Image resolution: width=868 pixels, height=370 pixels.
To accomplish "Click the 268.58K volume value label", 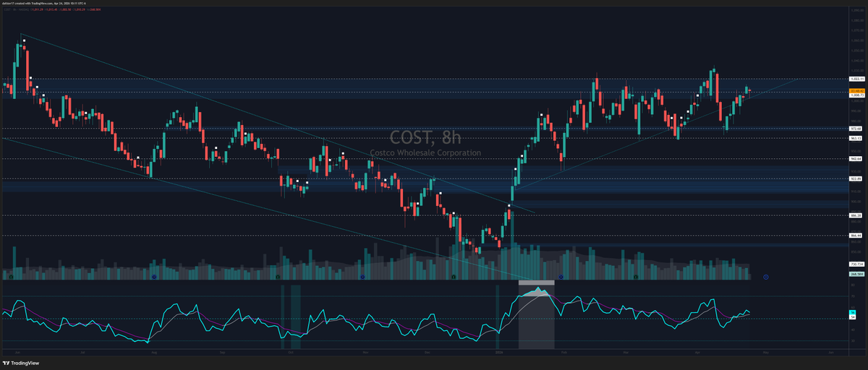I will [858, 273].
